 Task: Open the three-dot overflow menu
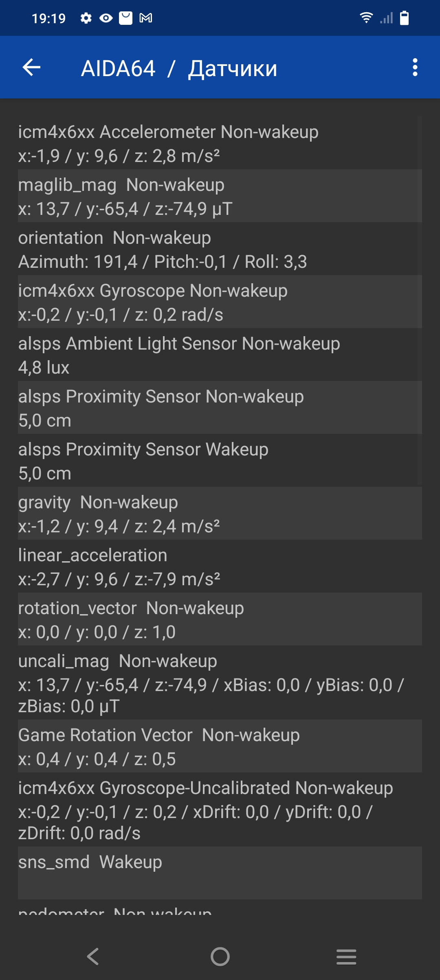pyautogui.click(x=415, y=68)
